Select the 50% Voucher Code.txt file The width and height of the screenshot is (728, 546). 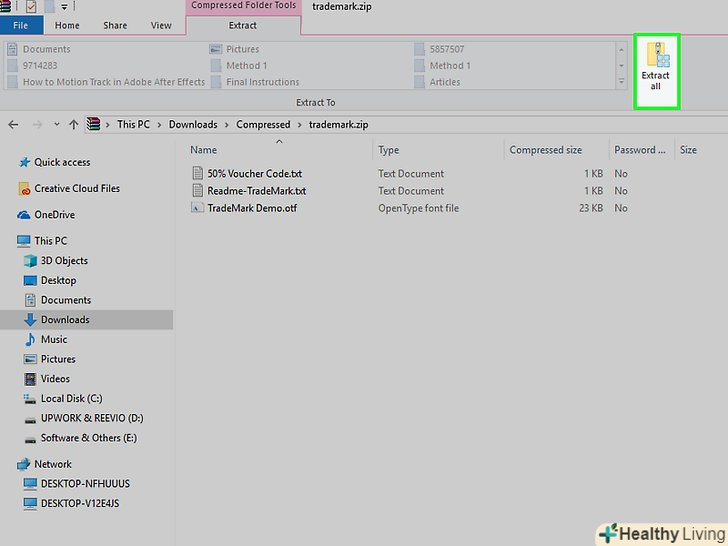[254, 174]
